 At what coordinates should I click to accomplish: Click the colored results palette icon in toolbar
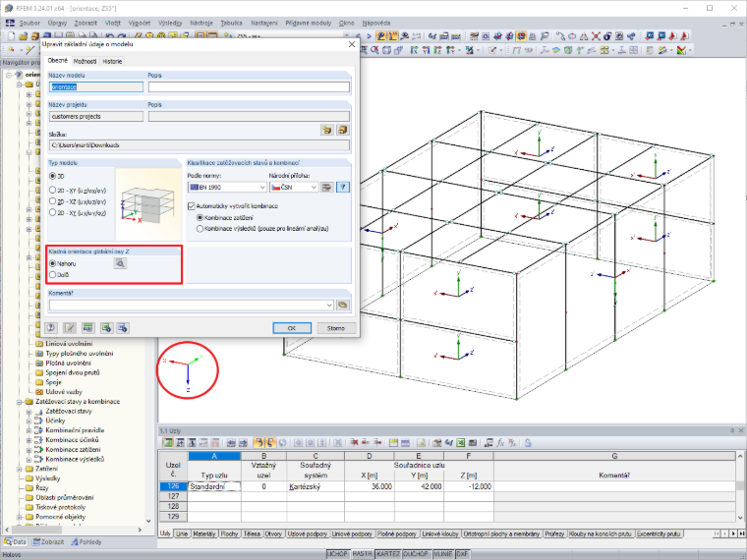pyautogui.click(x=681, y=50)
